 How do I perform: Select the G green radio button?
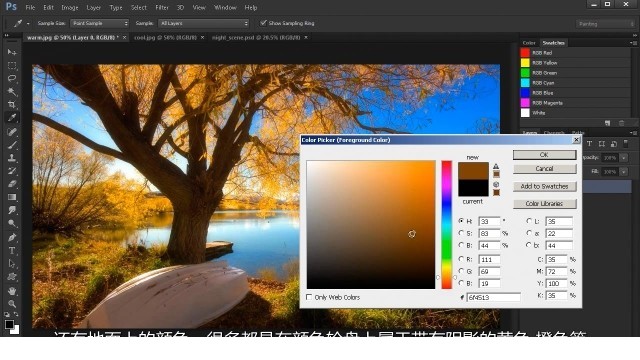click(x=461, y=271)
